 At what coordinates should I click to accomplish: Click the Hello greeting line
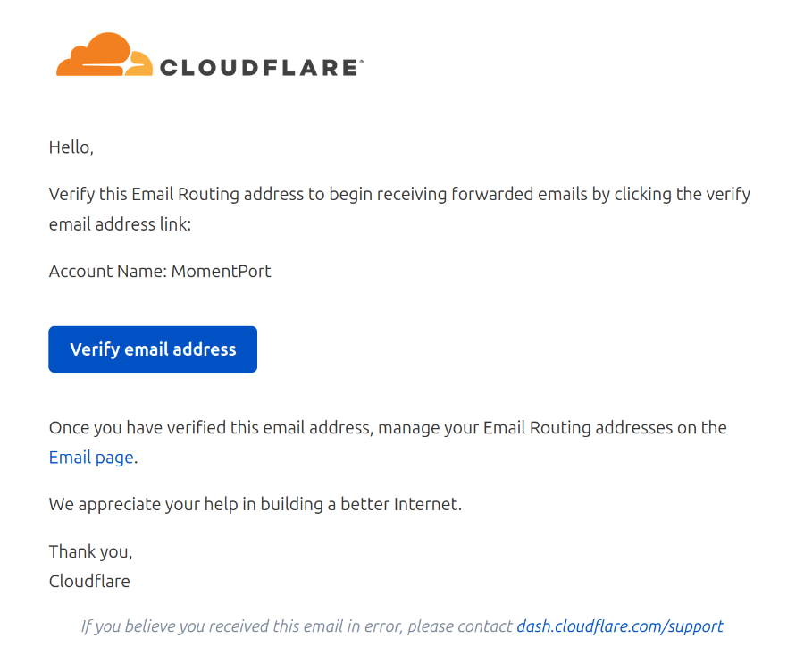tap(71, 147)
